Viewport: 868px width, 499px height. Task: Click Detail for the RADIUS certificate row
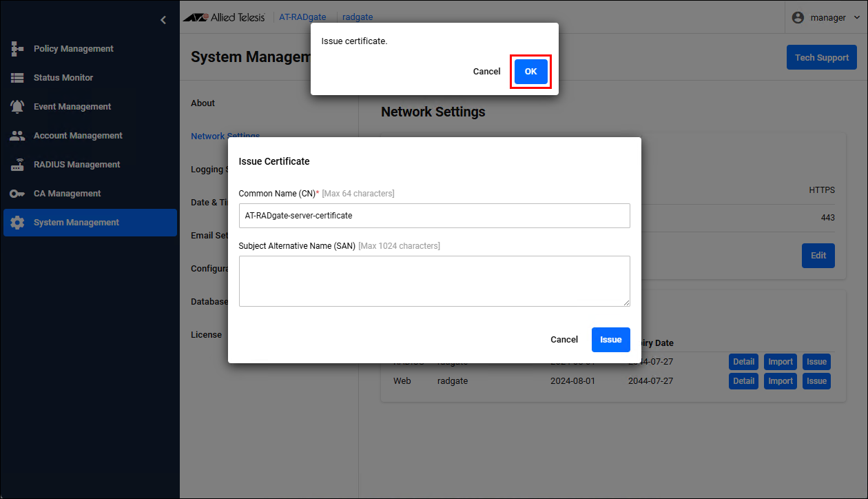(744, 362)
